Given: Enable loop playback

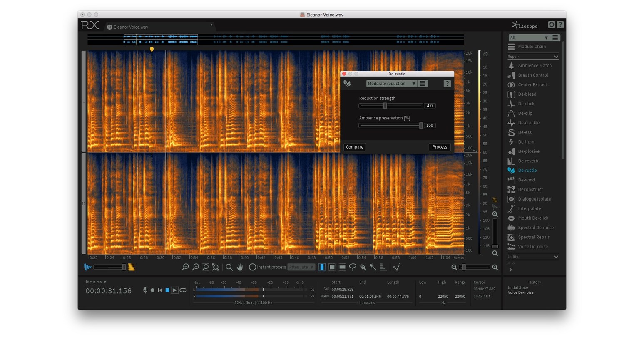Looking at the screenshot, I should pos(183,290).
